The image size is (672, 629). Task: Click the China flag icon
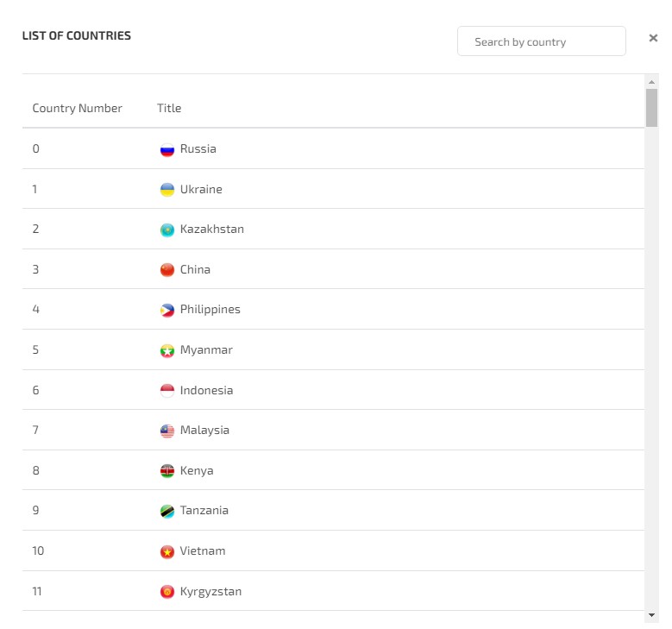(167, 270)
